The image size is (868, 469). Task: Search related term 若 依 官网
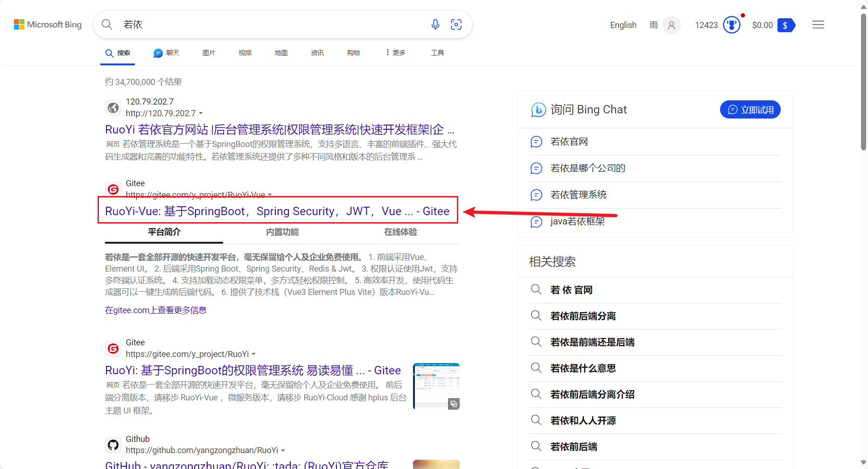pyautogui.click(x=571, y=290)
